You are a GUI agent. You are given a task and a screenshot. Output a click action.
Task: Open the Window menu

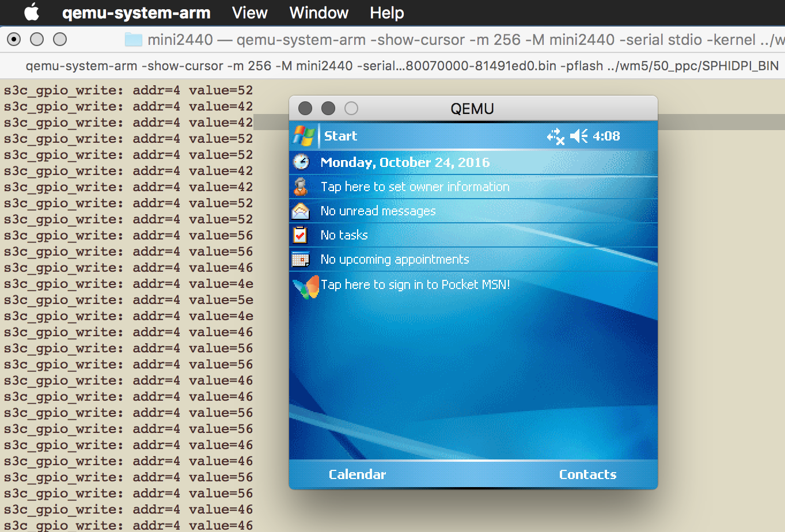(318, 13)
